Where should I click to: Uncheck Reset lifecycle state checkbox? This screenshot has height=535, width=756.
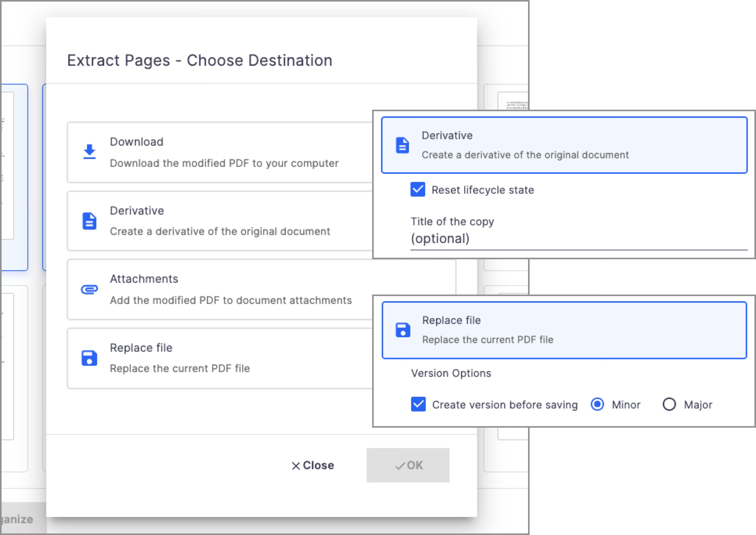(x=418, y=190)
